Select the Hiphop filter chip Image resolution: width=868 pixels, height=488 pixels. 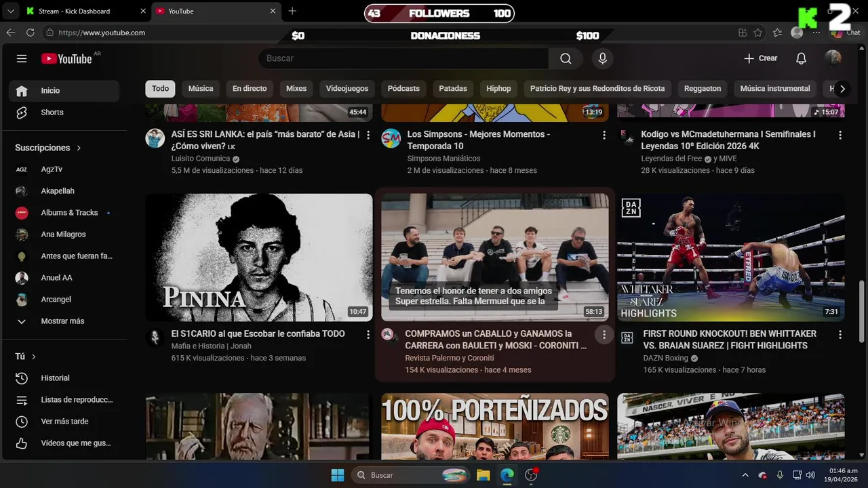click(498, 89)
